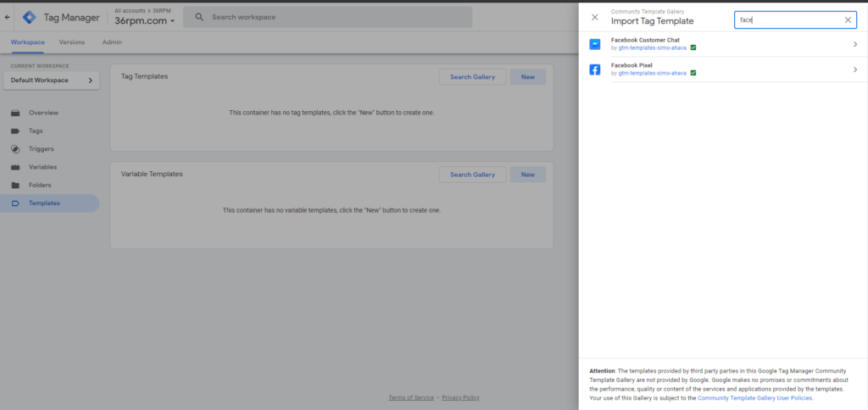Clear the gallery search with X icon
This screenshot has width=868, height=410.
[x=848, y=20]
